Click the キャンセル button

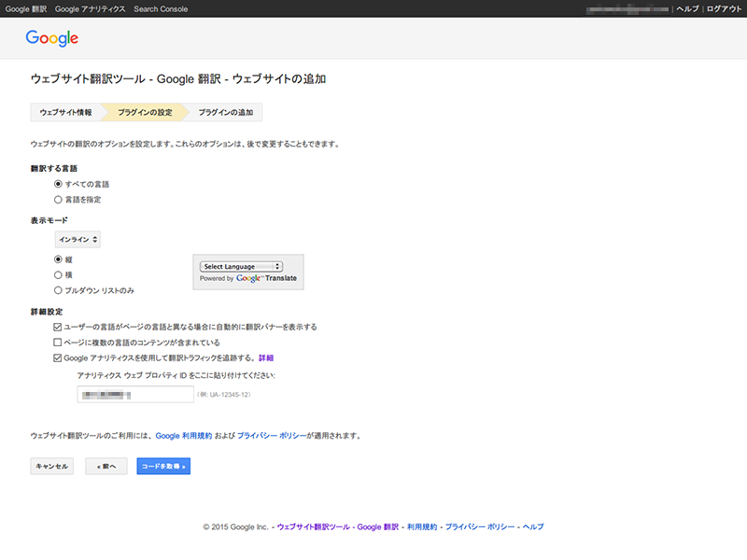(x=52, y=466)
